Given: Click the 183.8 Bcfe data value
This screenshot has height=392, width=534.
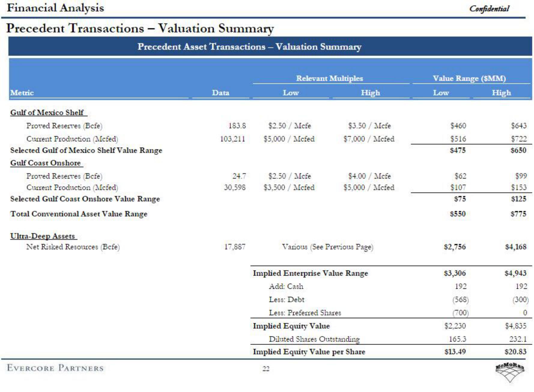Looking at the screenshot, I should click(x=237, y=126).
